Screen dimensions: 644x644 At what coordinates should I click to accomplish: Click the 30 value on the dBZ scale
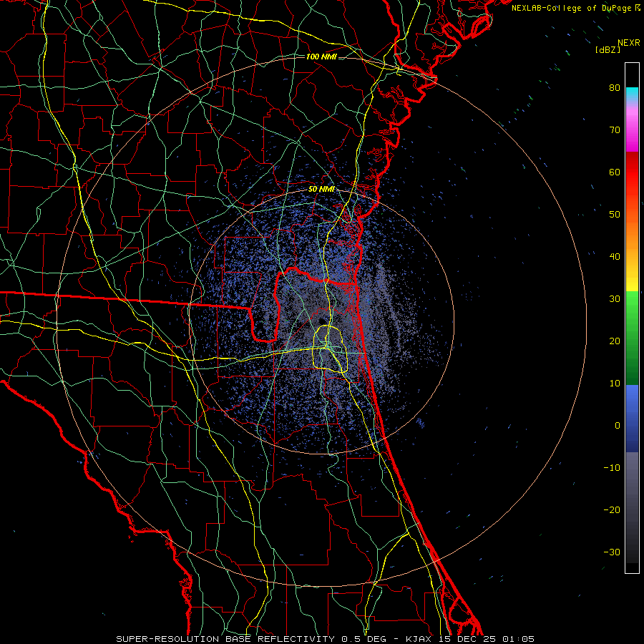click(x=615, y=299)
